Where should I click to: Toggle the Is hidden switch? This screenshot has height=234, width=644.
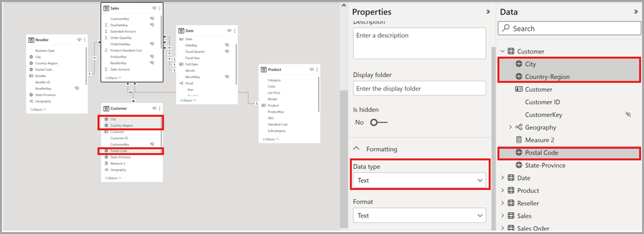[x=378, y=122]
